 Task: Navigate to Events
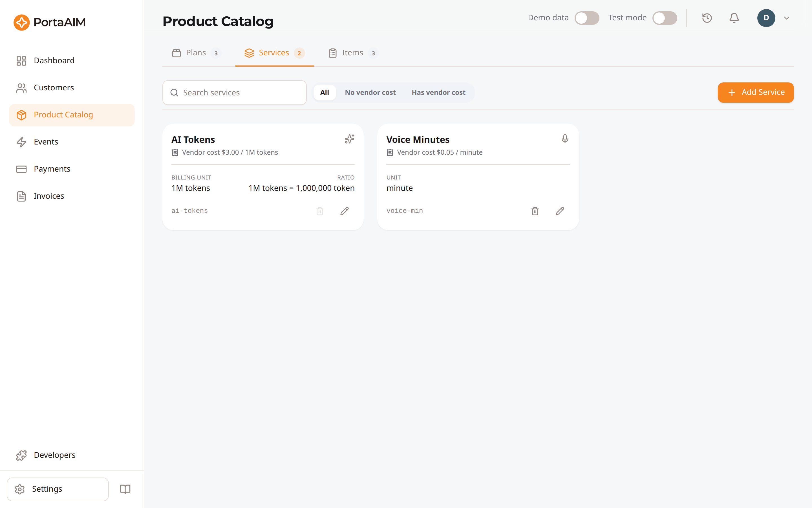(72, 142)
